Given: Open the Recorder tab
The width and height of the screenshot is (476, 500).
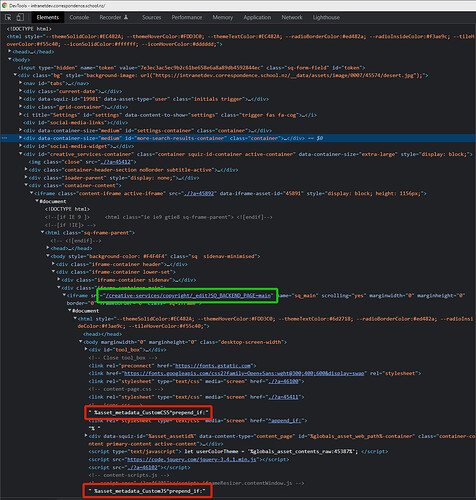Looking at the screenshot, I should click(x=114, y=17).
